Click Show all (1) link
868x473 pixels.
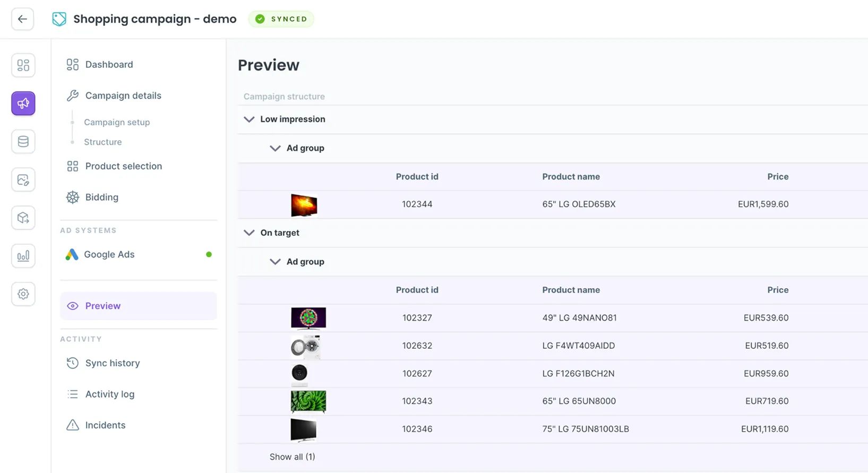coord(292,457)
